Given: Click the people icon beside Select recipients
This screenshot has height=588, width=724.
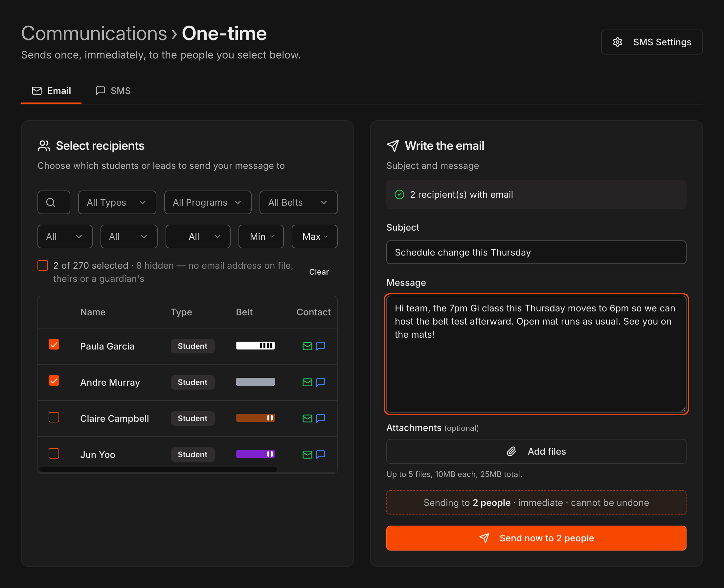Looking at the screenshot, I should tap(44, 146).
